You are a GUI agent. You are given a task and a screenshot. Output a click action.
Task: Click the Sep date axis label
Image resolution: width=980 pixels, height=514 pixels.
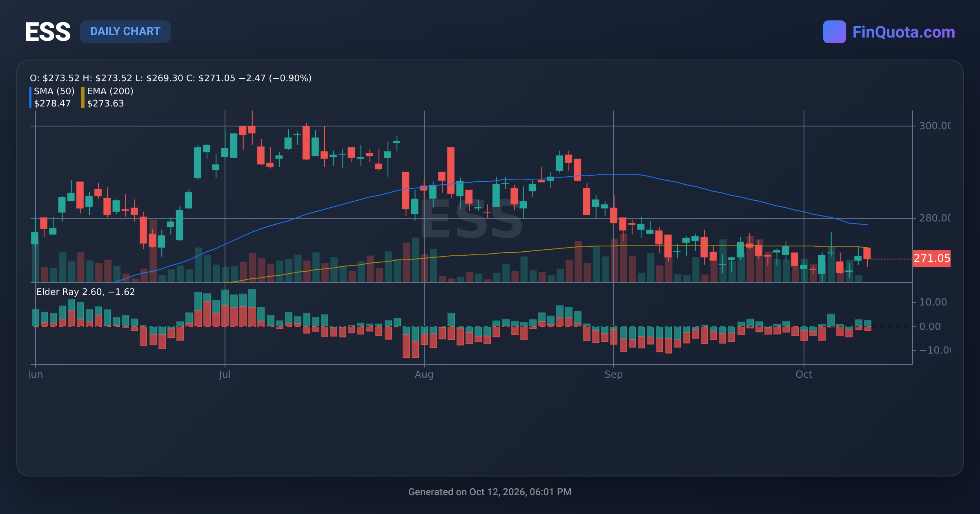[613, 374]
